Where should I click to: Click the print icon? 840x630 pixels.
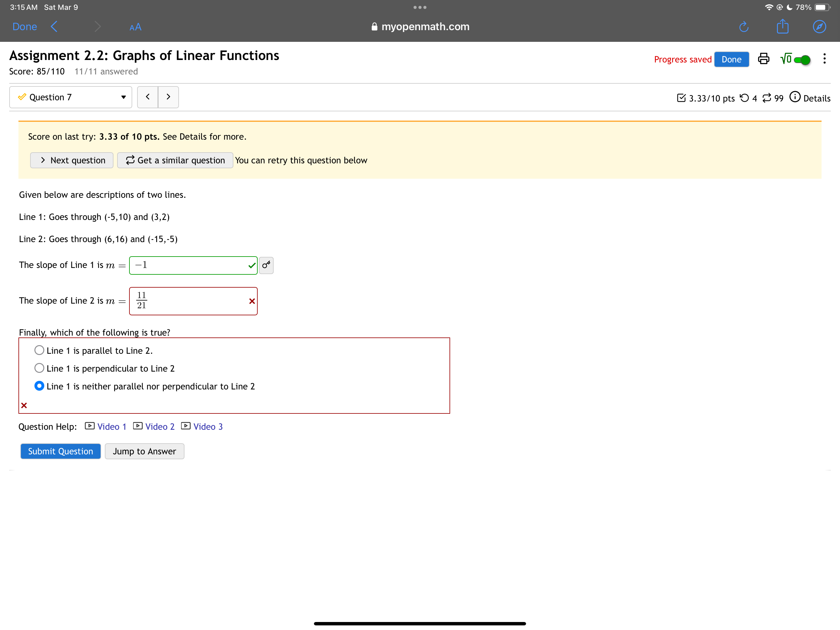(763, 59)
